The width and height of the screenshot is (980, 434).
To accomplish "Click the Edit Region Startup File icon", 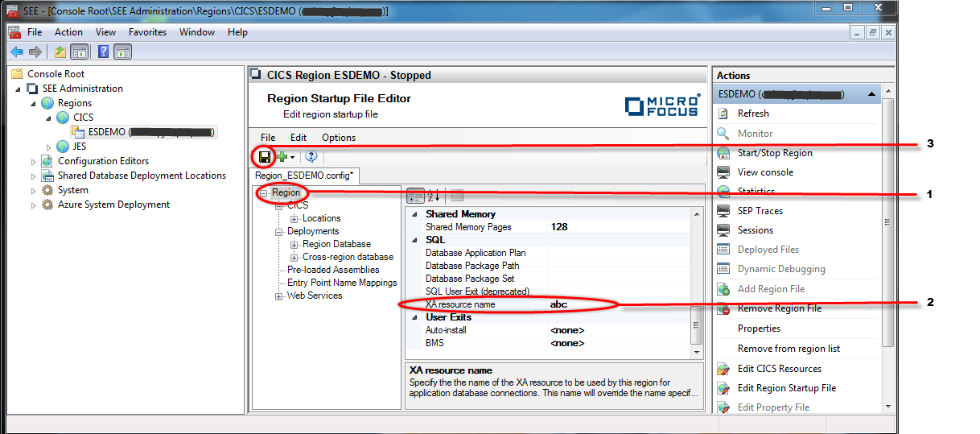I will tap(723, 387).
